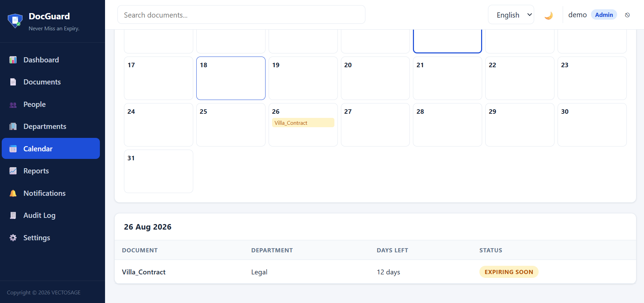Select calendar day 18
Screen dimensions: 644x303
pos(231,78)
